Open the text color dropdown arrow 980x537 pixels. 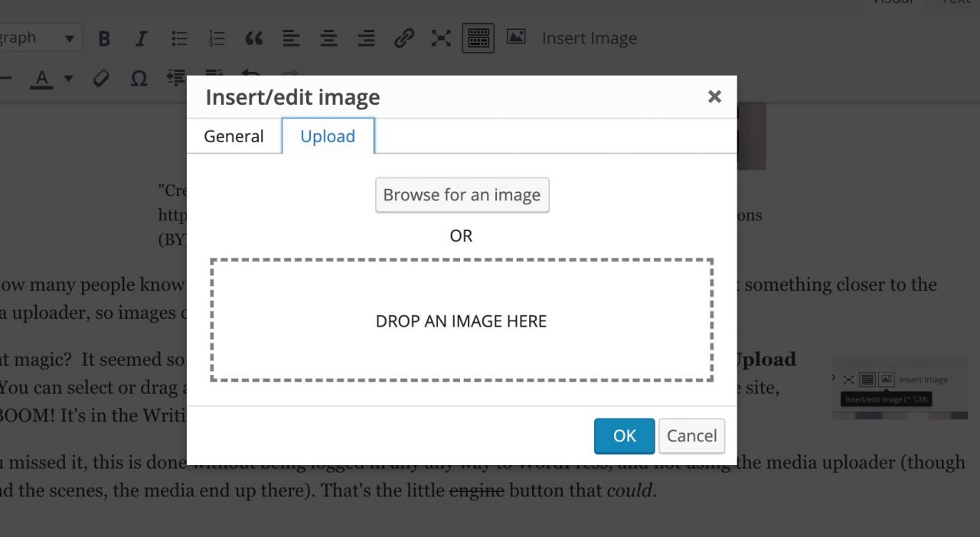tap(68, 79)
